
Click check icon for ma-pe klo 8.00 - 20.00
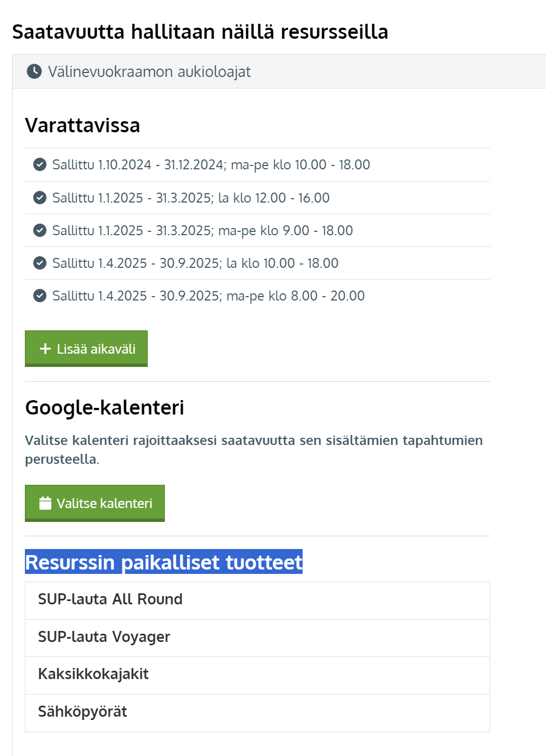coord(40,296)
